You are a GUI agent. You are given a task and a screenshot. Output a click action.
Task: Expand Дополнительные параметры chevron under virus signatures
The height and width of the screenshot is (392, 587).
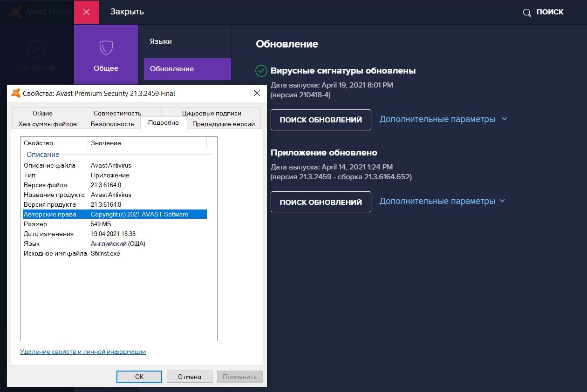pos(504,119)
